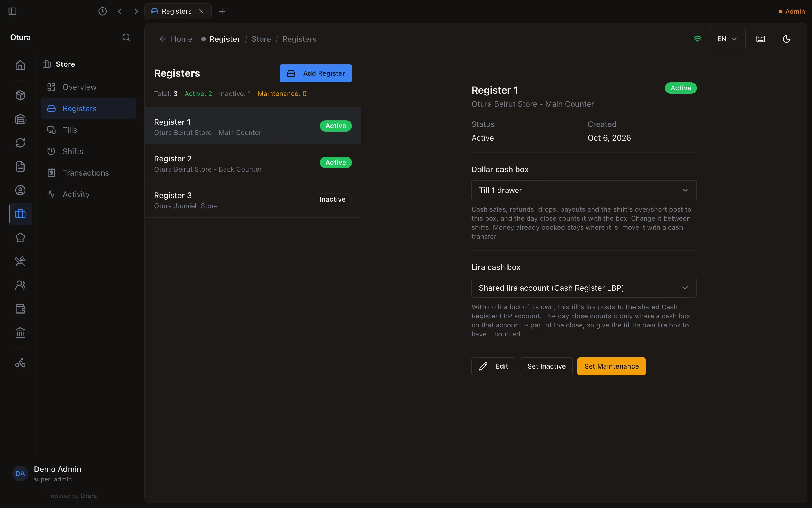Click the Set Maintenance button
Screen dimensions: 812x508
pyautogui.click(x=611, y=366)
